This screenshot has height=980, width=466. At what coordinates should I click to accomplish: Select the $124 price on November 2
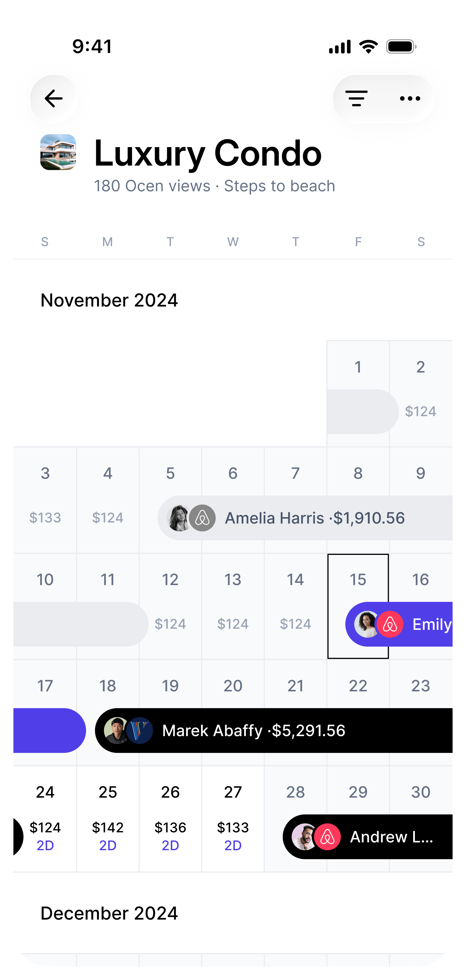(420, 411)
